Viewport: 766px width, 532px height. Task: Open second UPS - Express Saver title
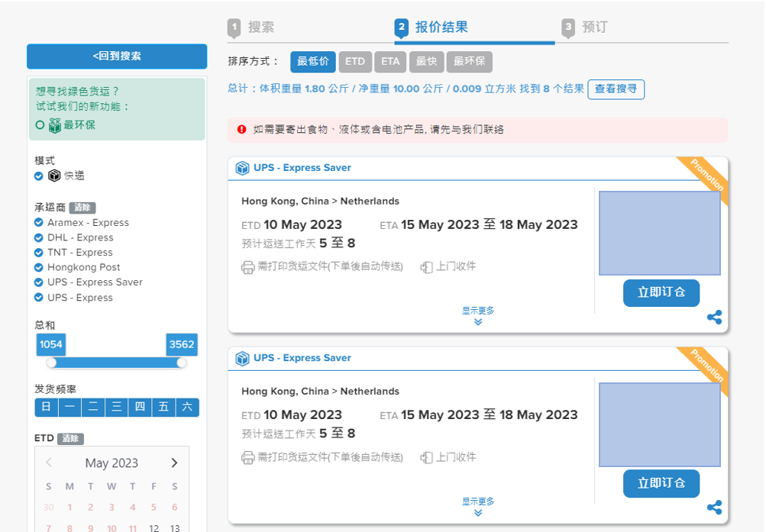point(302,358)
